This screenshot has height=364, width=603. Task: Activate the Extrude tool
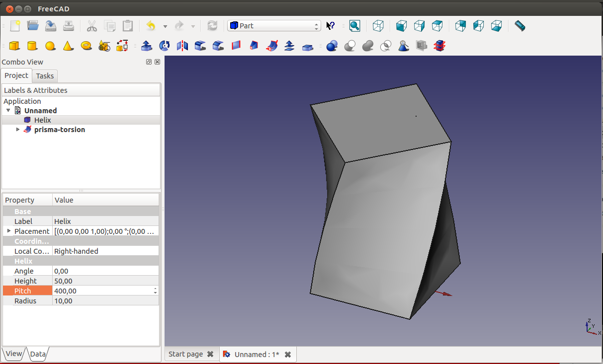pos(146,46)
